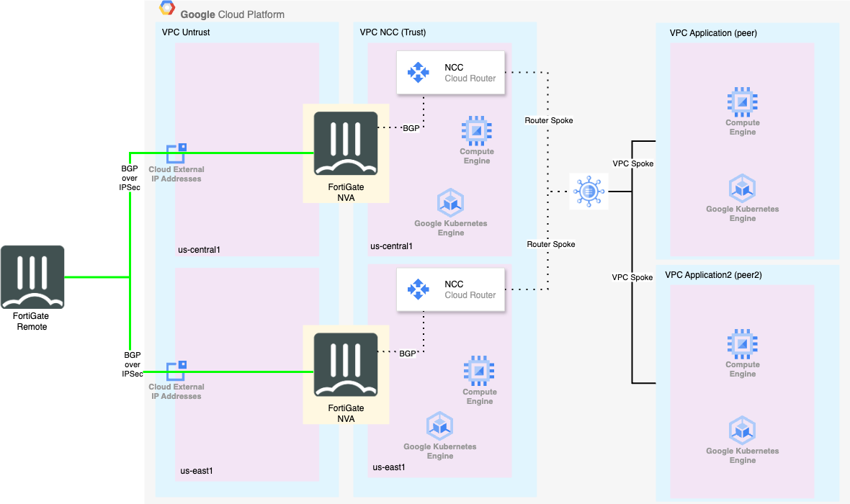Click the FortiGate NVA icon in us-east1
This screenshot has height=504, width=850.
tap(346, 365)
